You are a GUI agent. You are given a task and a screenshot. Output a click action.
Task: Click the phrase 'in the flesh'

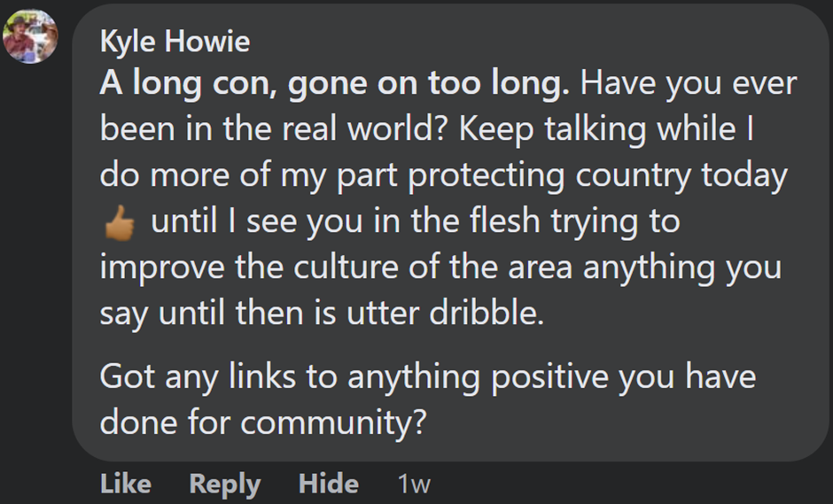455,221
